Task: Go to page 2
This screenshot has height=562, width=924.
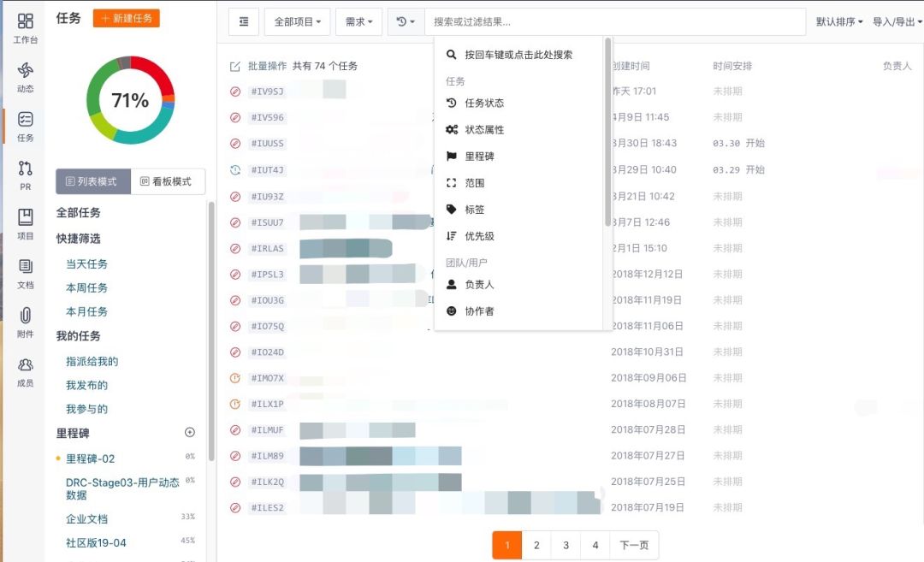Action: point(536,545)
